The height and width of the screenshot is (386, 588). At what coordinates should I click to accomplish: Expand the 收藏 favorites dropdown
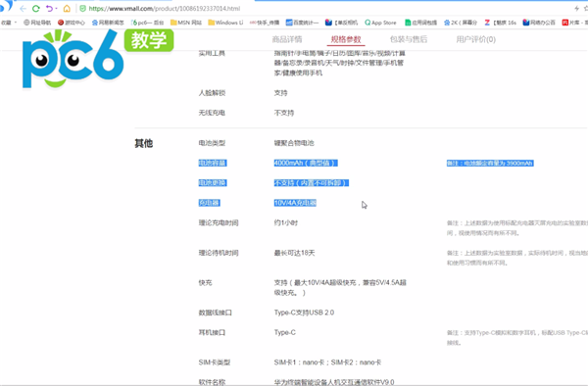coord(9,23)
